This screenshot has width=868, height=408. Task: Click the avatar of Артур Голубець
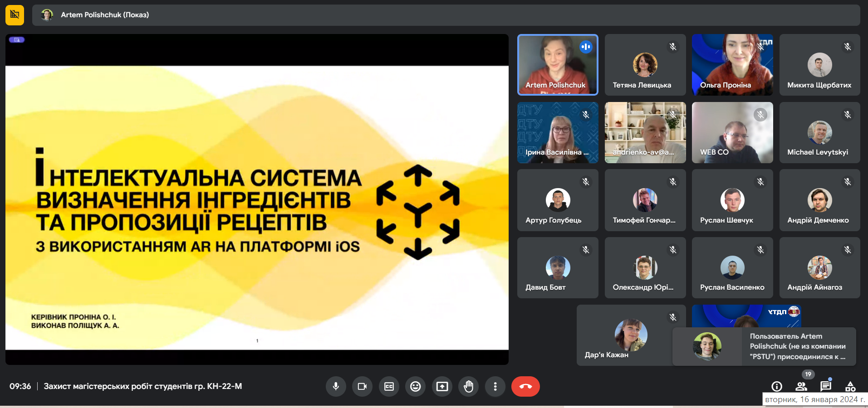pyautogui.click(x=558, y=200)
